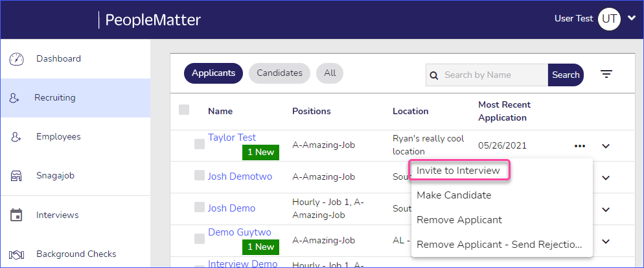
Task: Open Snagajob in the sidebar
Action: (56, 176)
